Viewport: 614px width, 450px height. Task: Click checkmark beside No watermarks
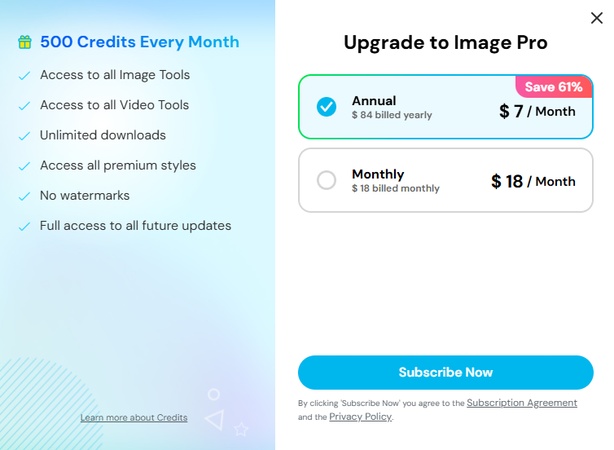pyautogui.click(x=24, y=196)
